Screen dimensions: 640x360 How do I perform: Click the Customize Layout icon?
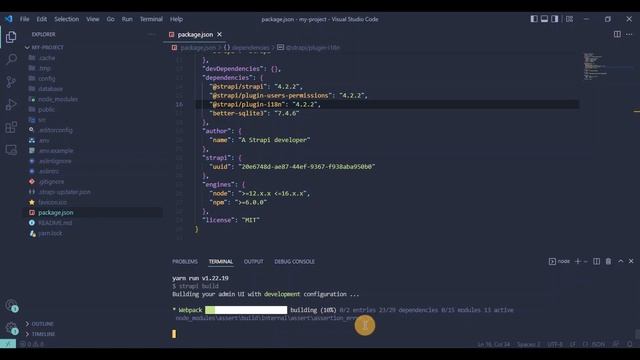pos(569,19)
